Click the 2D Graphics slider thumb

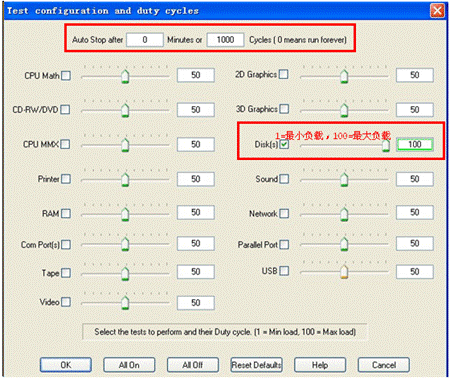pos(344,76)
